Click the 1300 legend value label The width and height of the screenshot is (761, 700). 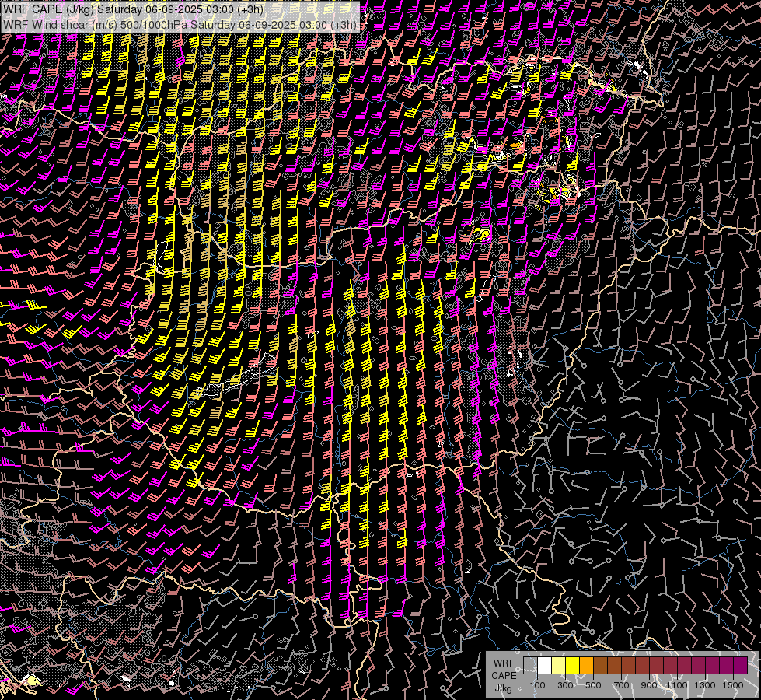click(705, 685)
